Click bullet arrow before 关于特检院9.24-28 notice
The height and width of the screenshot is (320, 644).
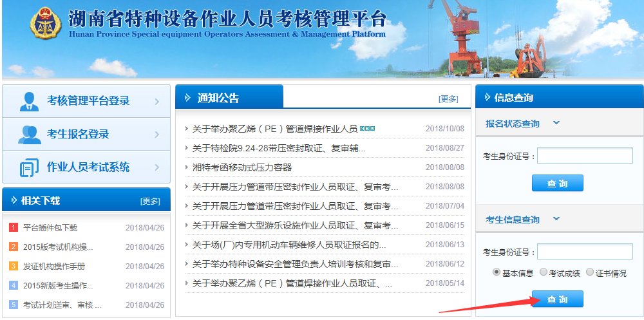tap(187, 148)
